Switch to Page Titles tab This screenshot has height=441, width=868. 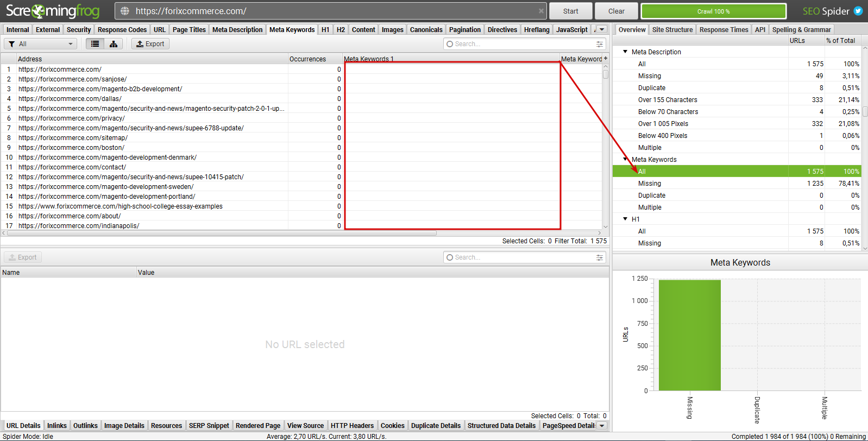click(x=189, y=30)
